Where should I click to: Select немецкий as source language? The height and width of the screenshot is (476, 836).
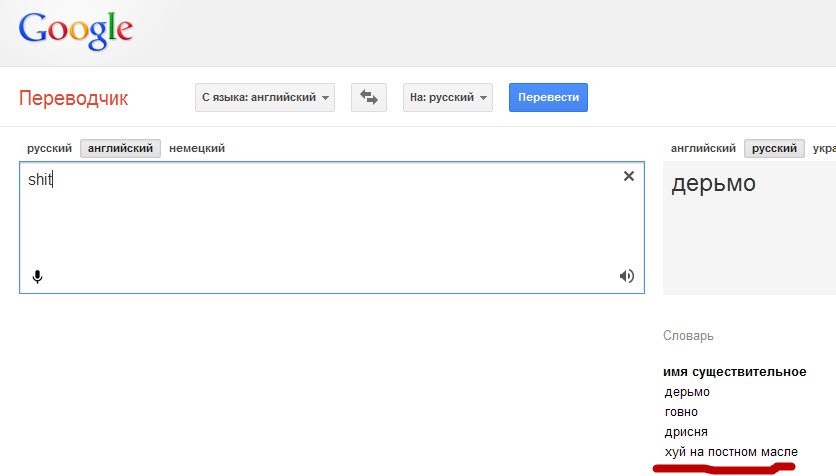coord(197,148)
